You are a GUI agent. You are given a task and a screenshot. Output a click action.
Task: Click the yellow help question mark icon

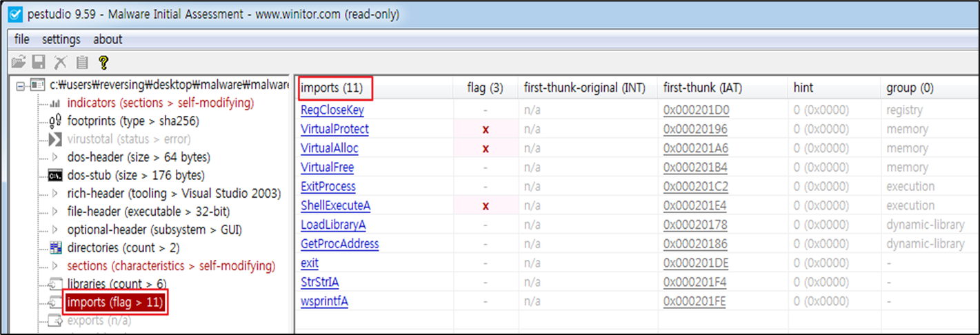pos(103,63)
